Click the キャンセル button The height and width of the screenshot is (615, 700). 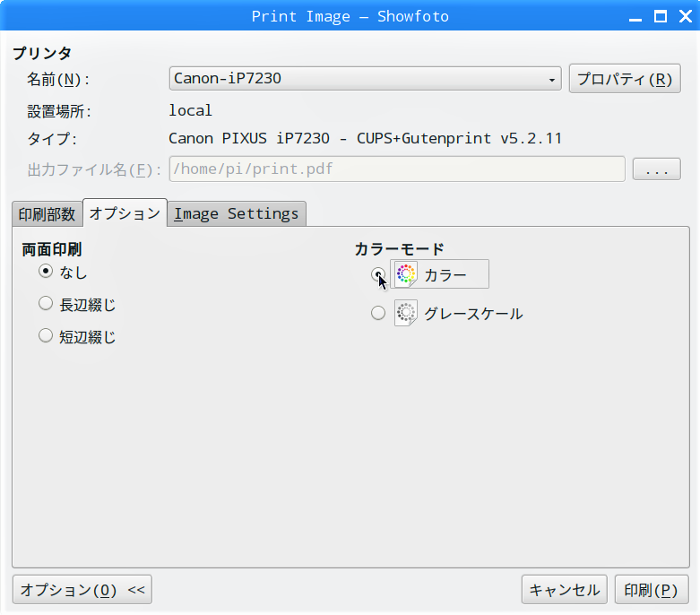click(565, 590)
